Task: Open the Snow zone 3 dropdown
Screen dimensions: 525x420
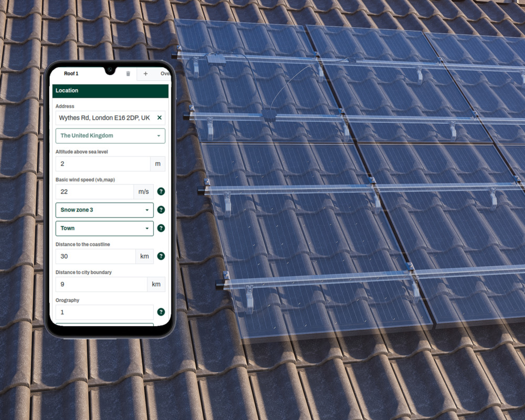Action: (x=104, y=210)
